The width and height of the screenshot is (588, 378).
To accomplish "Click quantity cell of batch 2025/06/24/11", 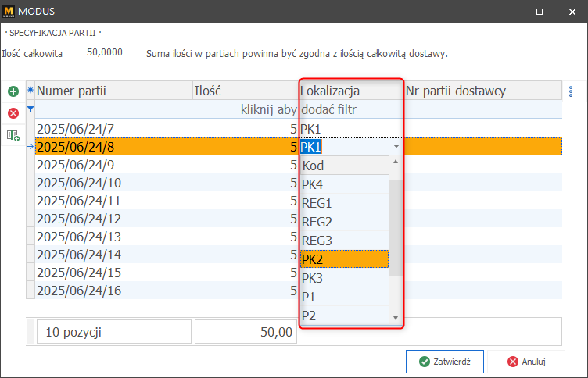I will 246,201.
